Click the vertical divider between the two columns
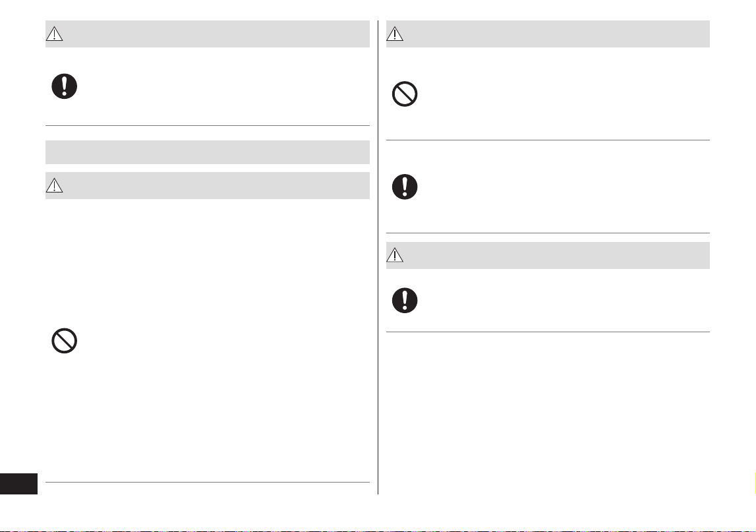The image size is (756, 532). [378, 257]
